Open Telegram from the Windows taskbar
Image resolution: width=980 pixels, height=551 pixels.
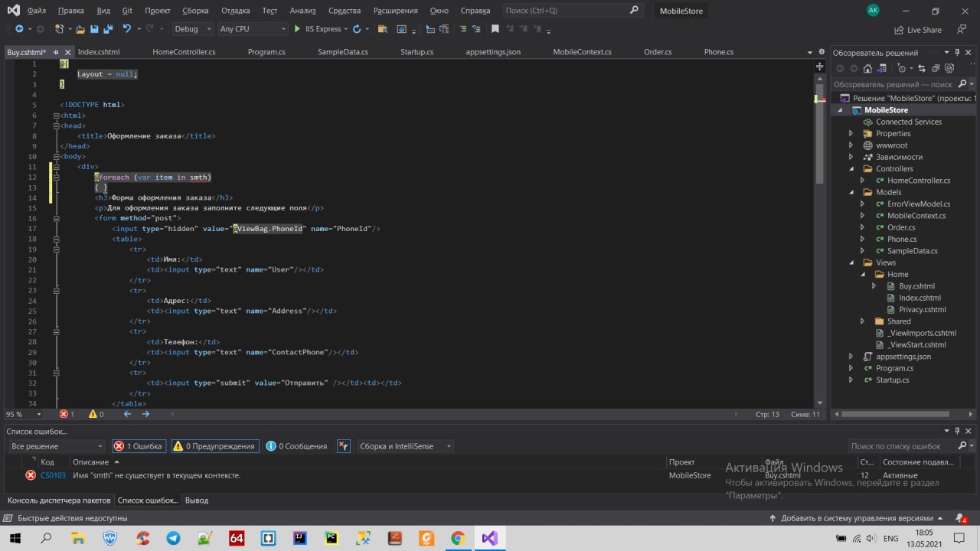[x=173, y=538]
